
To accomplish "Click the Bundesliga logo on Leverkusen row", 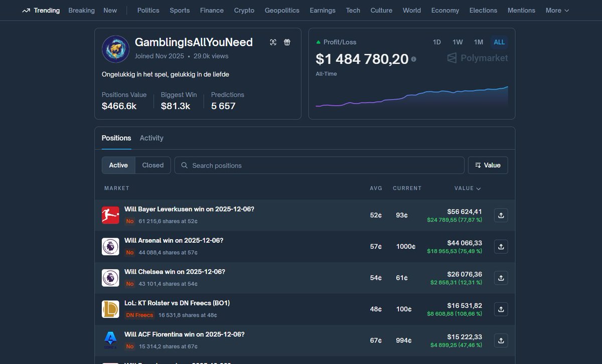I will [x=110, y=215].
